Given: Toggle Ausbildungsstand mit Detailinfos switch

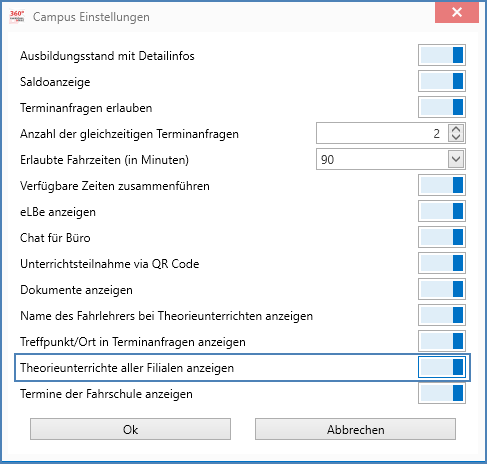Looking at the screenshot, I should point(442,55).
